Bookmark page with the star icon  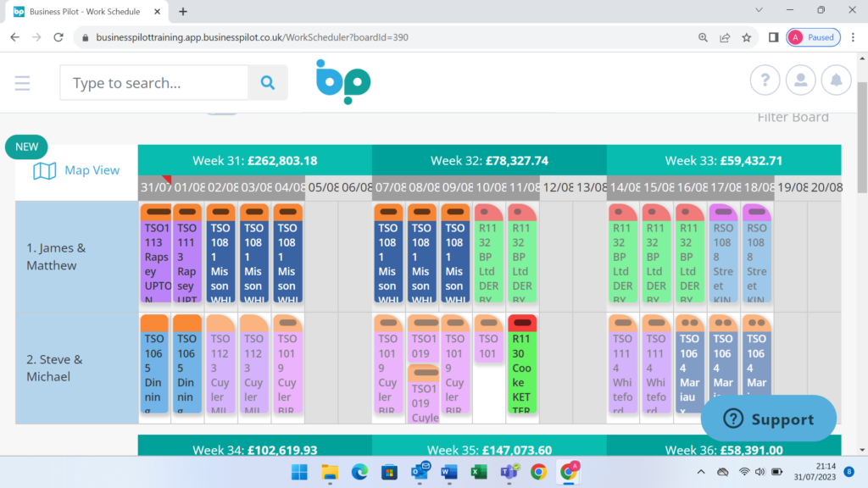point(747,37)
